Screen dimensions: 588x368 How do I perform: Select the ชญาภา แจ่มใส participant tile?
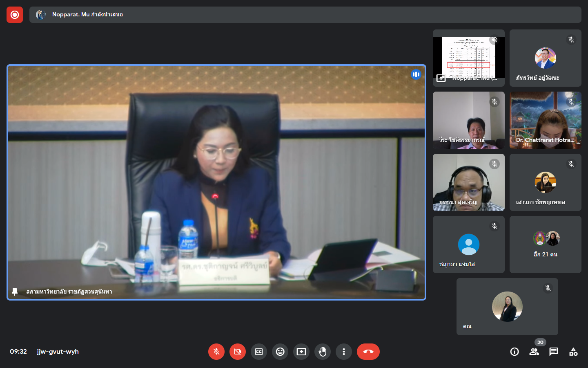click(468, 245)
